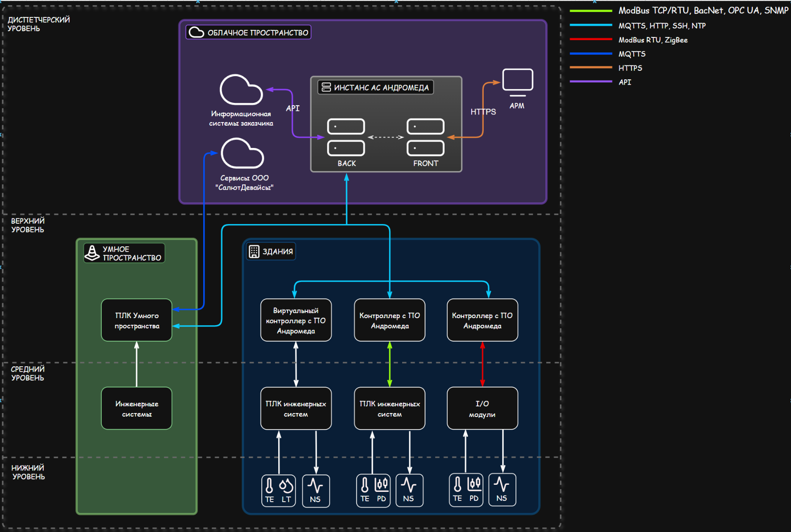Click the ПЛК Умного пространства block
The image size is (791, 532).
(136, 320)
